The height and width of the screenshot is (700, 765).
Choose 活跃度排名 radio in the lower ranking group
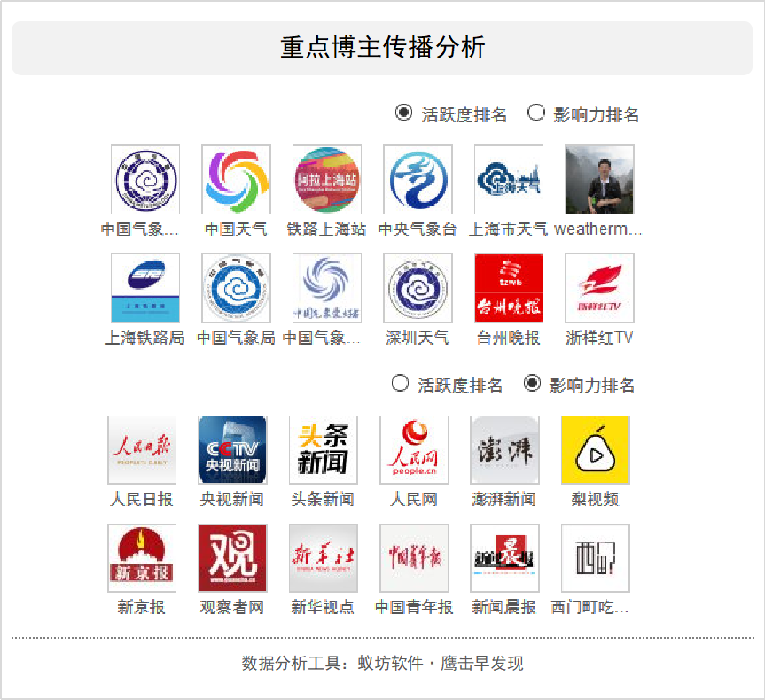pyautogui.click(x=400, y=384)
